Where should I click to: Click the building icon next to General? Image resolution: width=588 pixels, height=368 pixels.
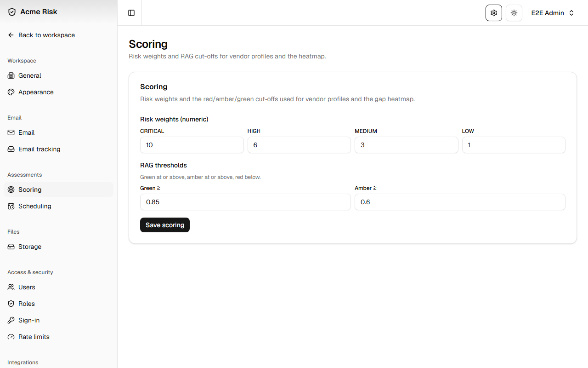tap(11, 75)
